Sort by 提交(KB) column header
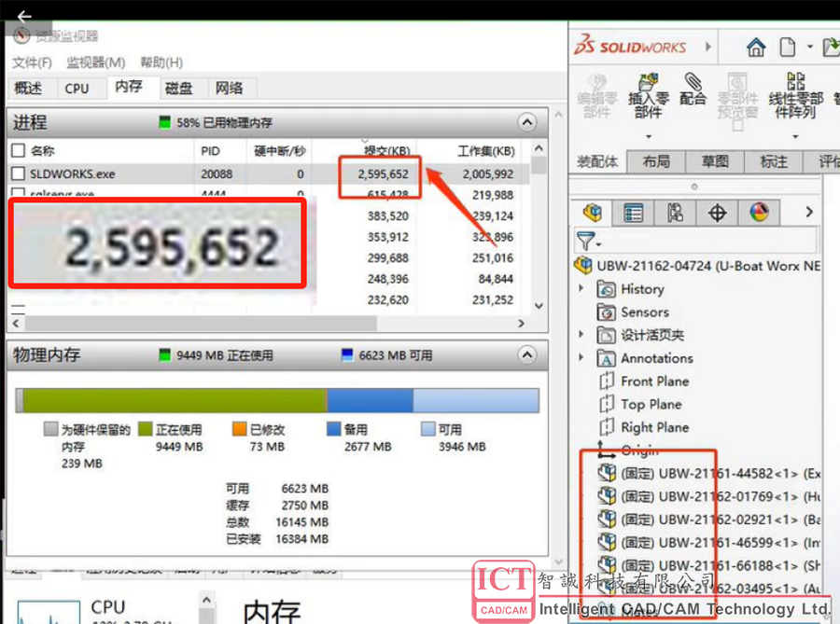This screenshot has height=624, width=840. [x=386, y=151]
